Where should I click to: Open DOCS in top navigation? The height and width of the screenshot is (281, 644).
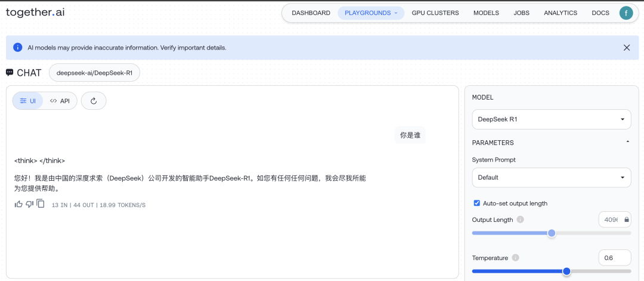pyautogui.click(x=600, y=13)
